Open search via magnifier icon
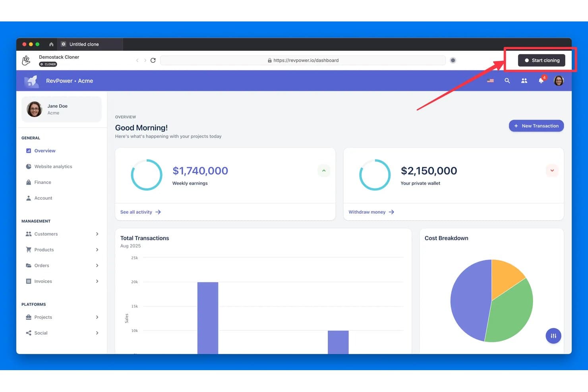The image size is (588, 392). click(507, 81)
